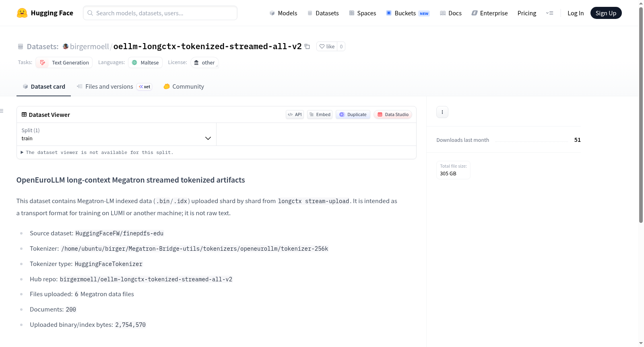Click the Text Generation task tag
Screen dimensions: 644x347
(64, 62)
